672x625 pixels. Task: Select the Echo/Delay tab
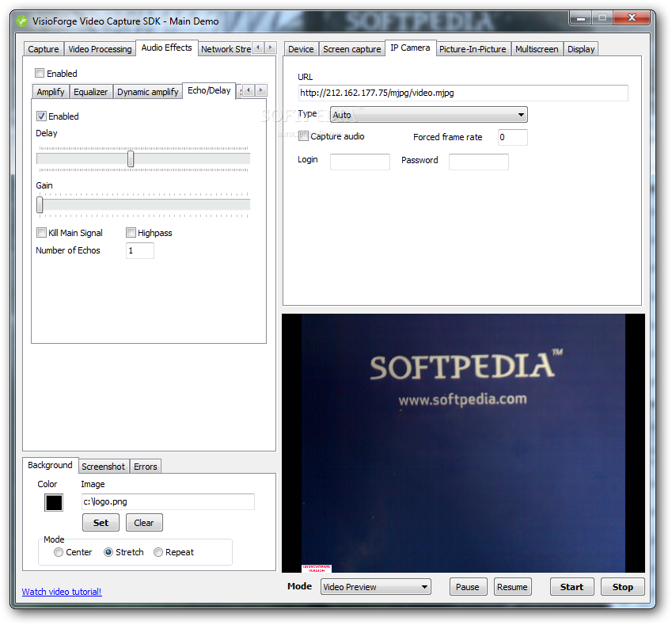[209, 90]
